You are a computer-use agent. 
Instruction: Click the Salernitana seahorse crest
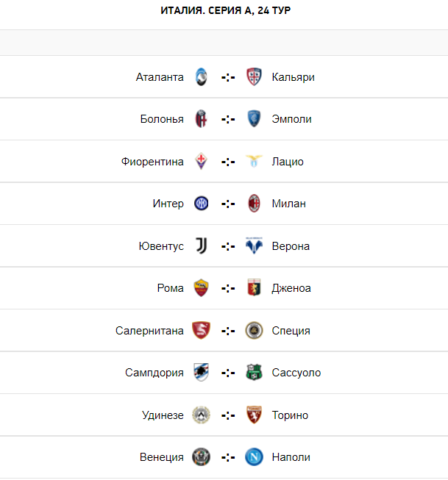[x=201, y=331]
